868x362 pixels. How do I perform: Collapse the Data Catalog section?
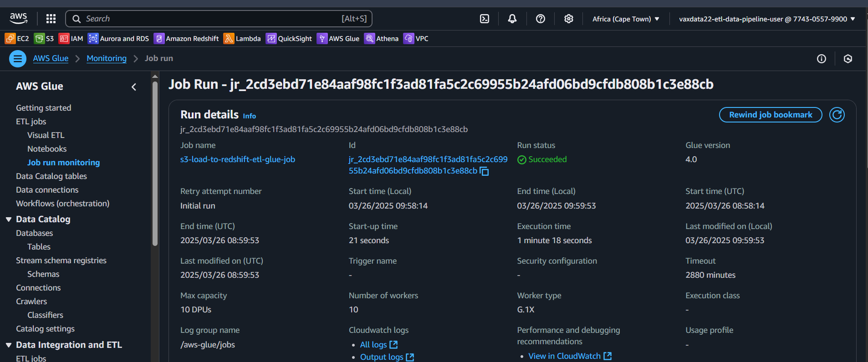9,219
